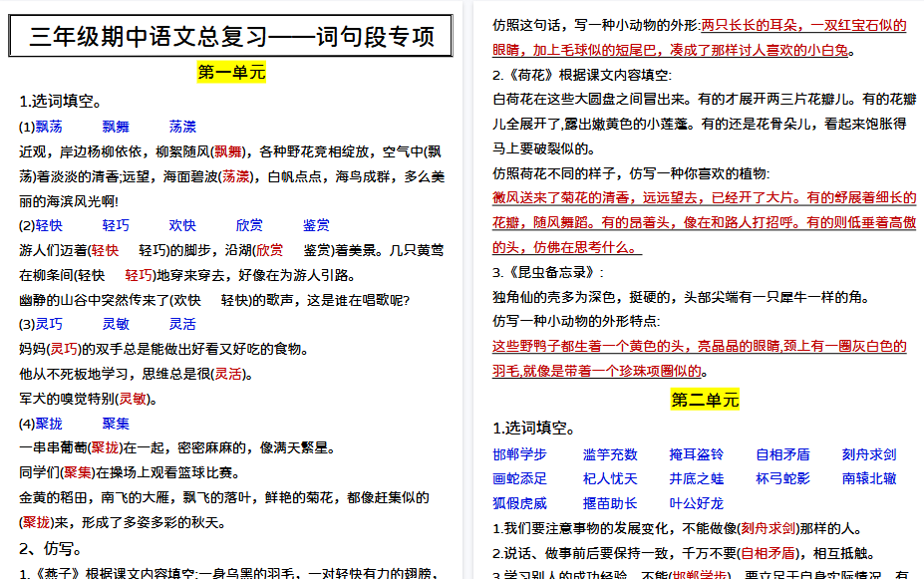Click the lesson title 《燕子》
The height and width of the screenshot is (579, 924).
coord(56,575)
